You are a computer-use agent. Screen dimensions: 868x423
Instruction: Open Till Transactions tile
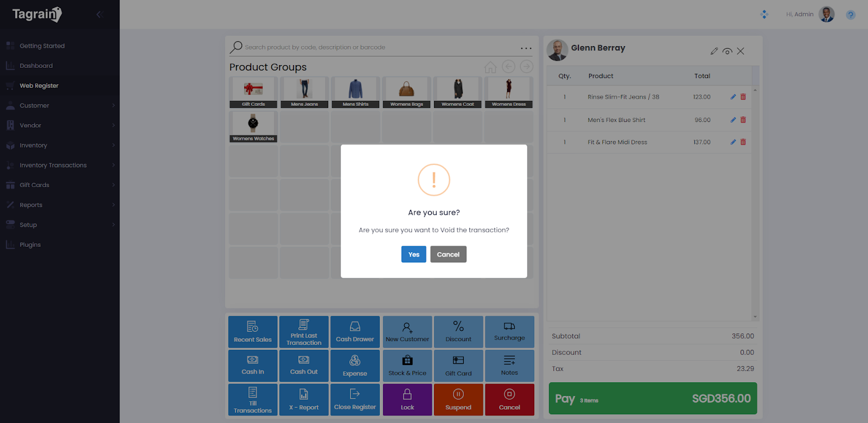pos(253,400)
